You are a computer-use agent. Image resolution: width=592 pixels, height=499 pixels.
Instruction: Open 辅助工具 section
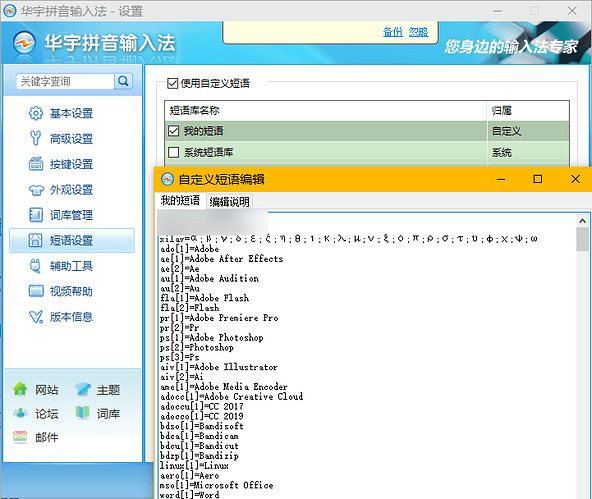(x=71, y=266)
